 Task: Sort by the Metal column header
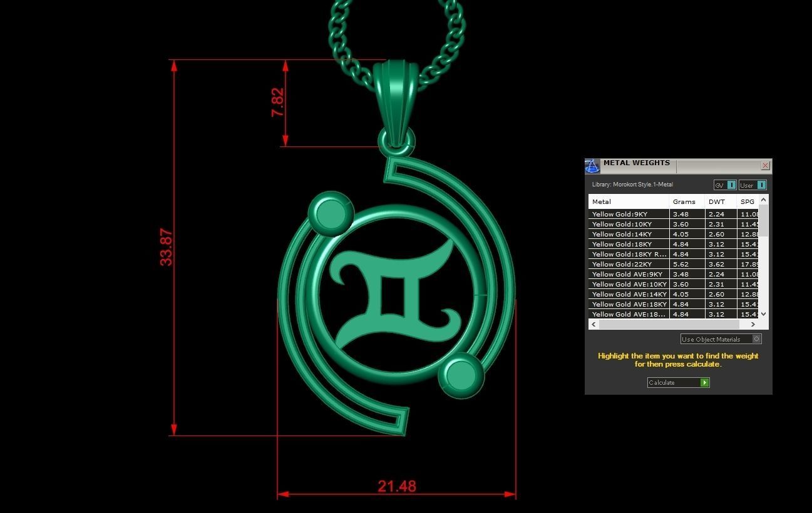coord(629,201)
